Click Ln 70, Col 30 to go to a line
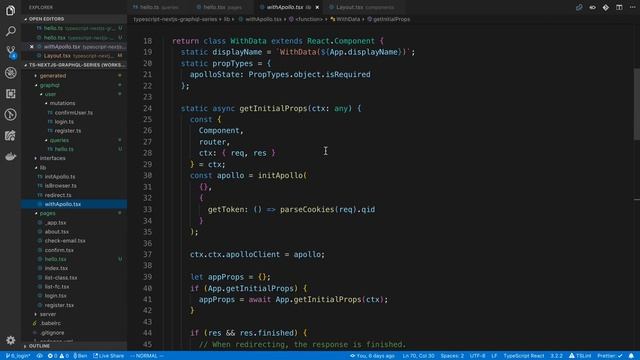Image resolution: width=640 pixels, height=360 pixels. (x=418, y=356)
